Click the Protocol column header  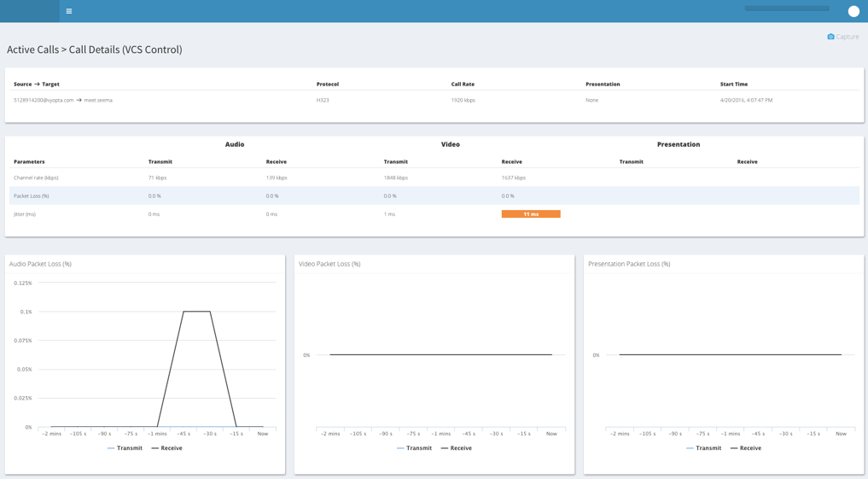coord(328,85)
